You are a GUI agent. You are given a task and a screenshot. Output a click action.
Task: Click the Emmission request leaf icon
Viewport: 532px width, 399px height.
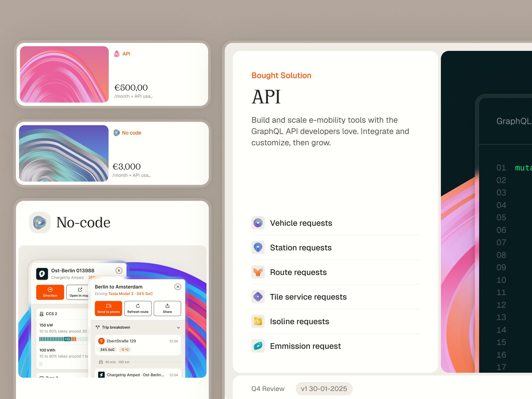(x=258, y=346)
